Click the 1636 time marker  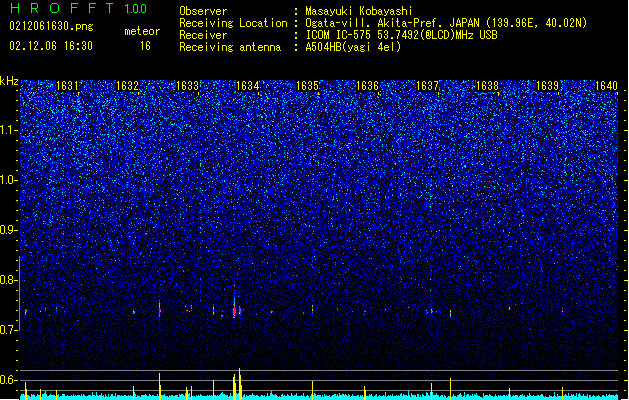(367, 86)
